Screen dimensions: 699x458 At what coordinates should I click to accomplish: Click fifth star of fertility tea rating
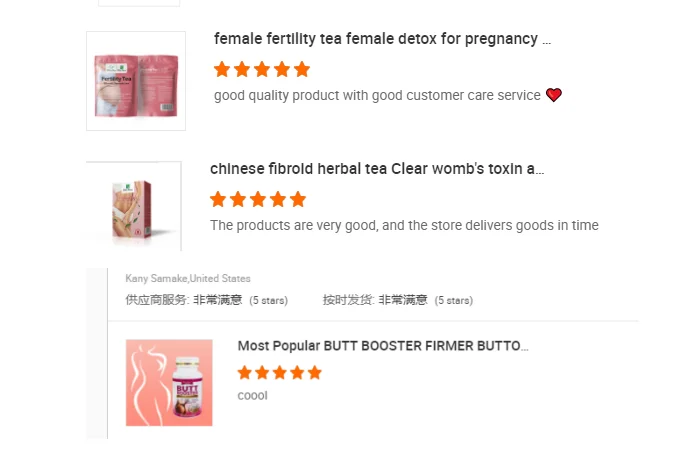click(302, 70)
